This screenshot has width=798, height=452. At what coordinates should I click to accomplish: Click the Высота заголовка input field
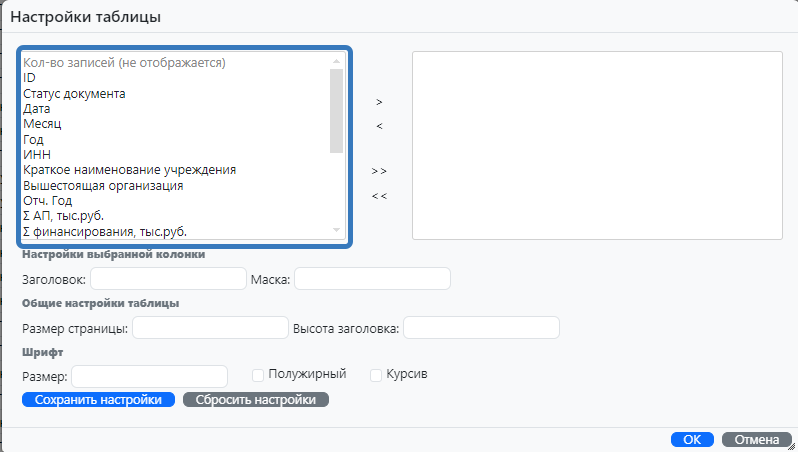coord(481,328)
